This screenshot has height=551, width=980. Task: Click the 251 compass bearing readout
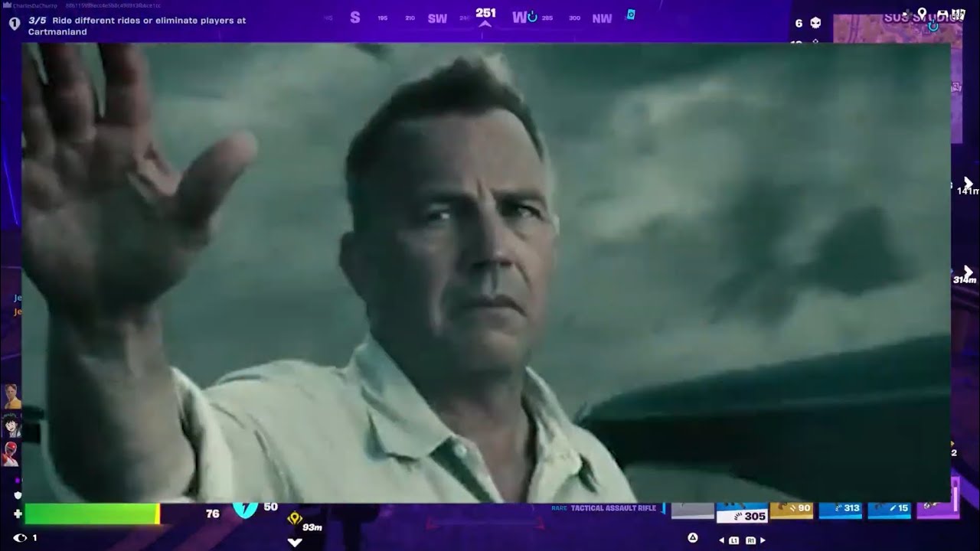(x=485, y=13)
